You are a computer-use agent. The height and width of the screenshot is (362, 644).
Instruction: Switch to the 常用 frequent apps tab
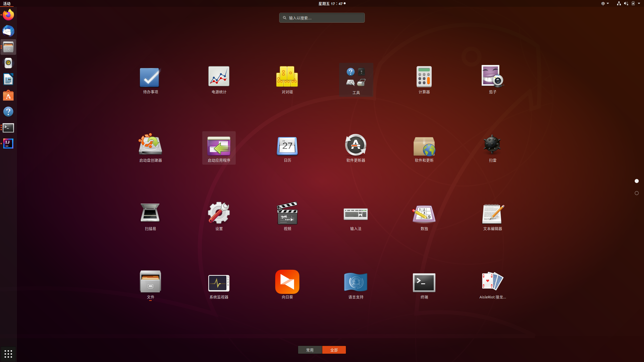pyautogui.click(x=310, y=350)
